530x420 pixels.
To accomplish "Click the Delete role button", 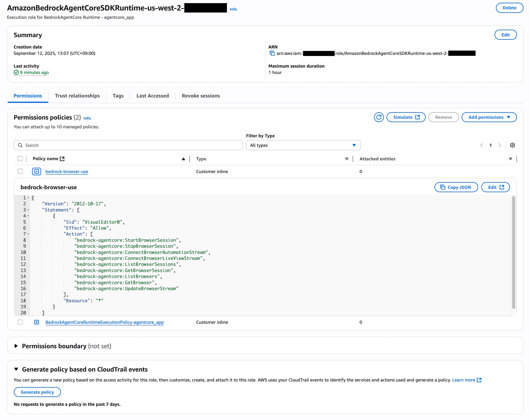I will click(509, 8).
